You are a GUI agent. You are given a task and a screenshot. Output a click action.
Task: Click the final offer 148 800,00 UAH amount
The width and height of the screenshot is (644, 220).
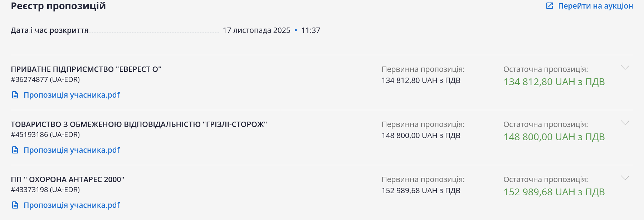[554, 137]
